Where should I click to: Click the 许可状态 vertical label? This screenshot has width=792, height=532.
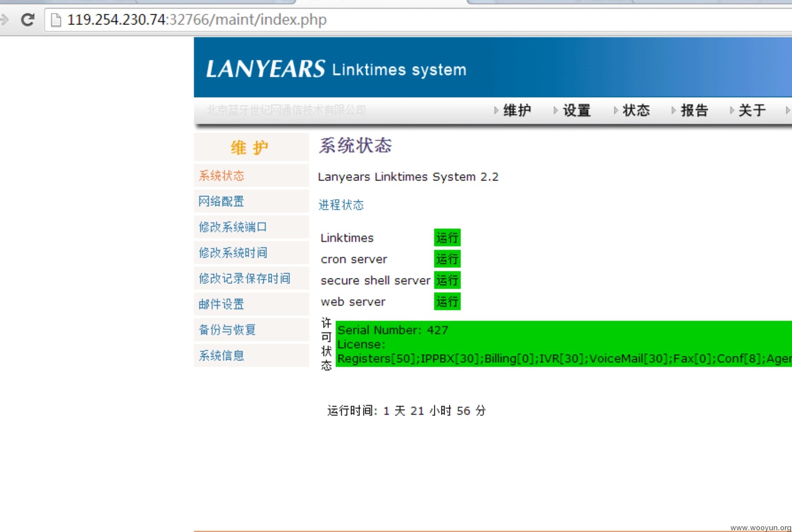click(x=327, y=344)
